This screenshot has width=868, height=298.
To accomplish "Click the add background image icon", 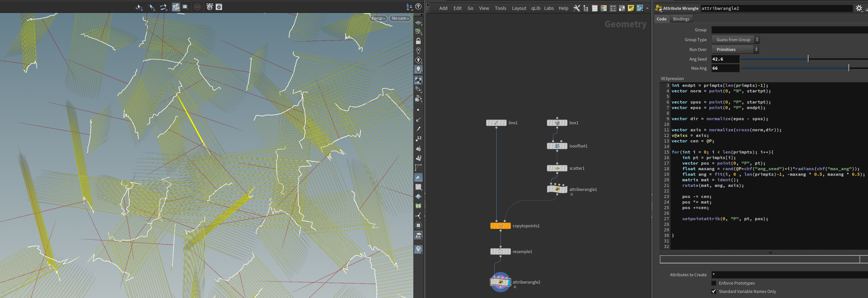I will pyautogui.click(x=640, y=8).
